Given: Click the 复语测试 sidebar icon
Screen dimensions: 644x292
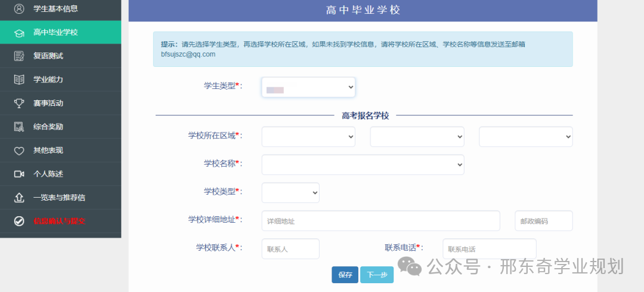Looking at the screenshot, I should pyautogui.click(x=19, y=56).
